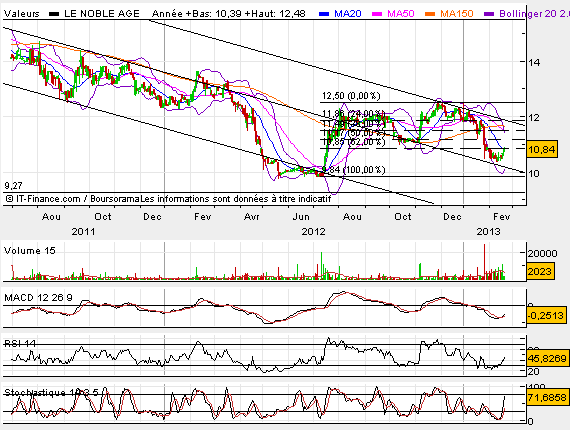Click the MA150 orange legend swatch
The width and height of the screenshot is (570, 430).
tap(430, 14)
